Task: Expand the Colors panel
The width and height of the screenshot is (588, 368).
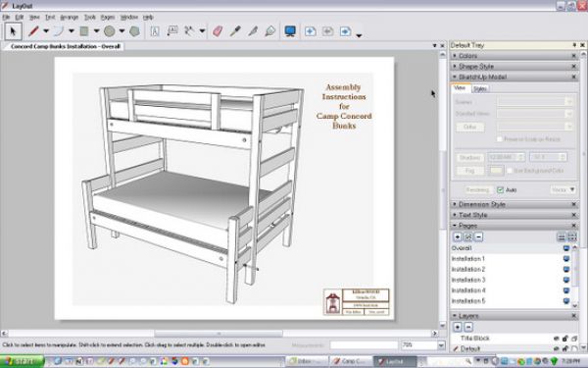Action: (455, 56)
